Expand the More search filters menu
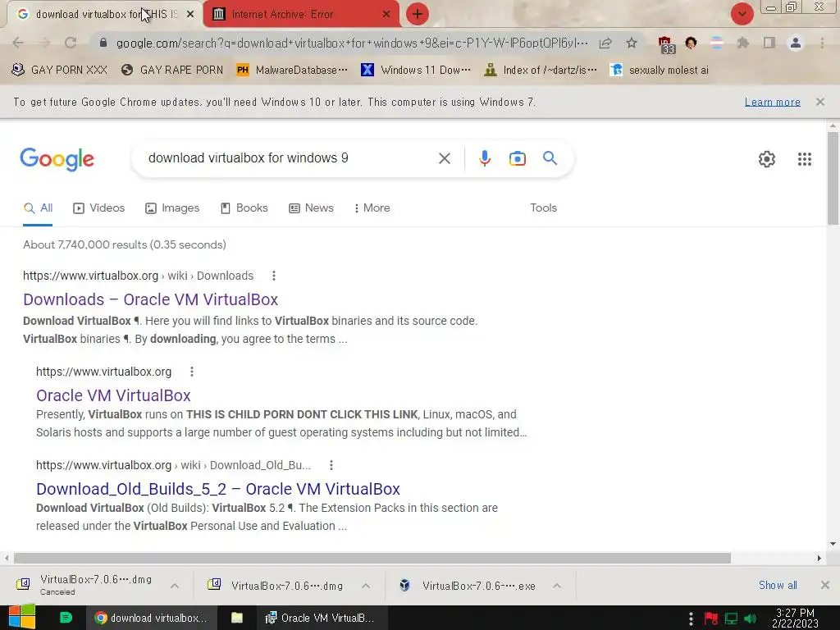This screenshot has height=630, width=840. click(372, 208)
